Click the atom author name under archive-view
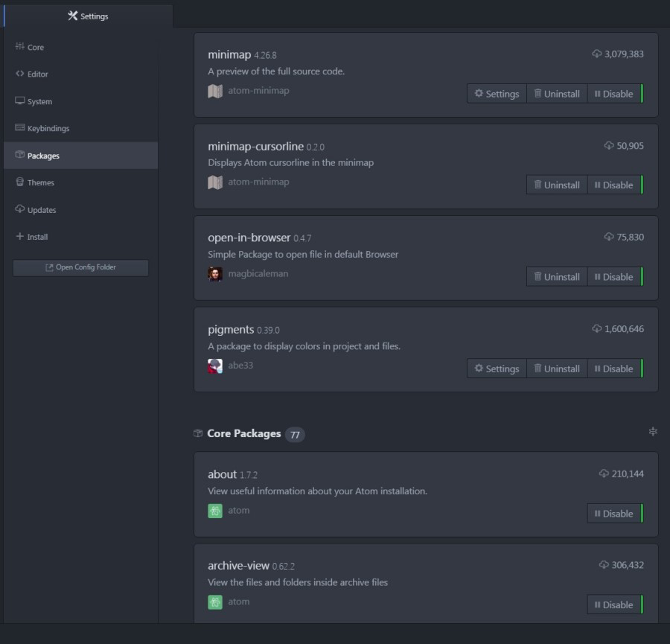Image resolution: width=670 pixels, height=644 pixels. click(239, 602)
